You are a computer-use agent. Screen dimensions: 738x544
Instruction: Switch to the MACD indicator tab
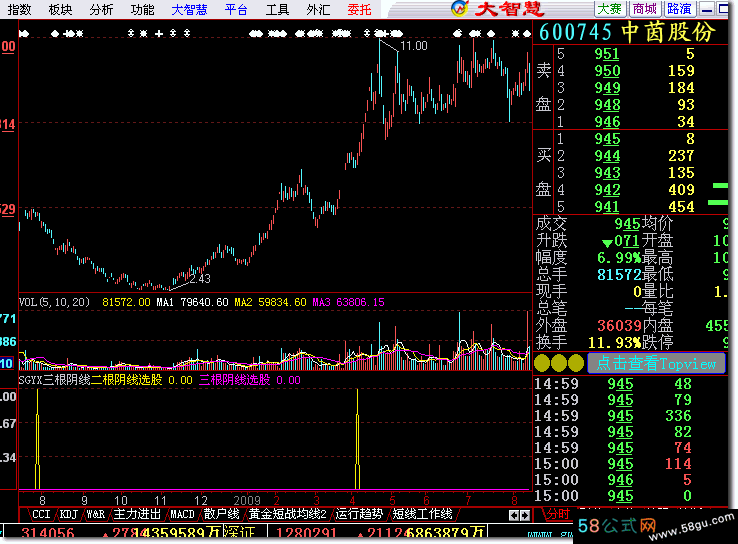pyautogui.click(x=182, y=514)
